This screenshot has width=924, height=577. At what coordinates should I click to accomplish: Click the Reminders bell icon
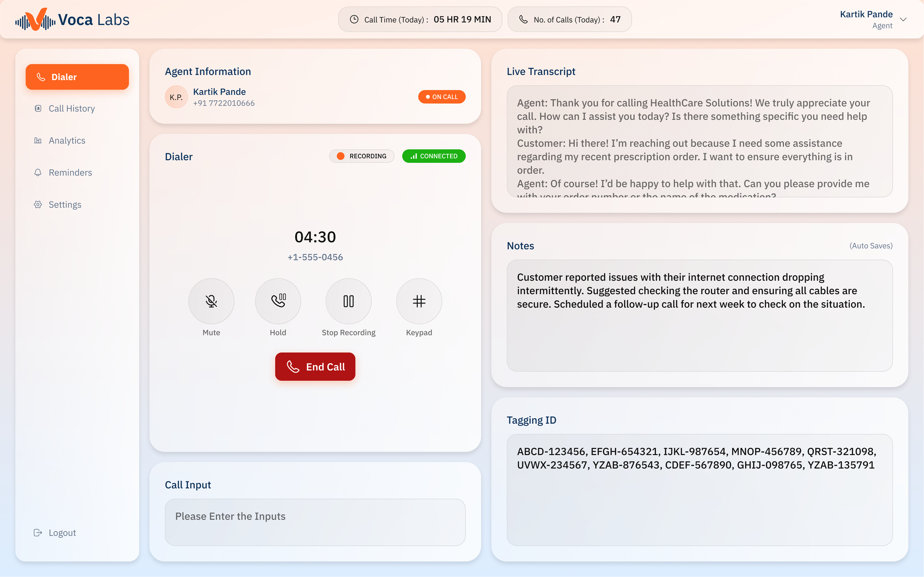[x=38, y=172]
